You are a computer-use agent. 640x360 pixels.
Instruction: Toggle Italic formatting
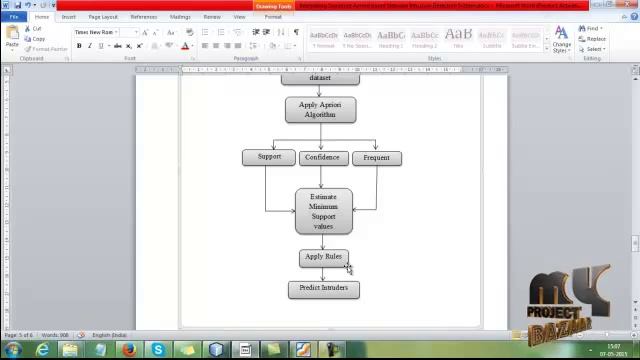(90, 46)
